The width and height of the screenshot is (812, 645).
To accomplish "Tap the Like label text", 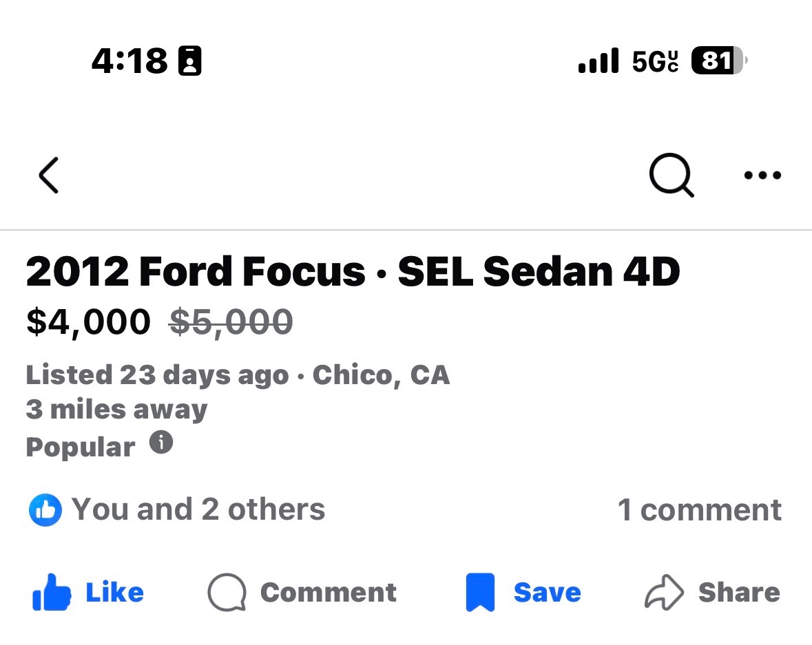I will (114, 593).
